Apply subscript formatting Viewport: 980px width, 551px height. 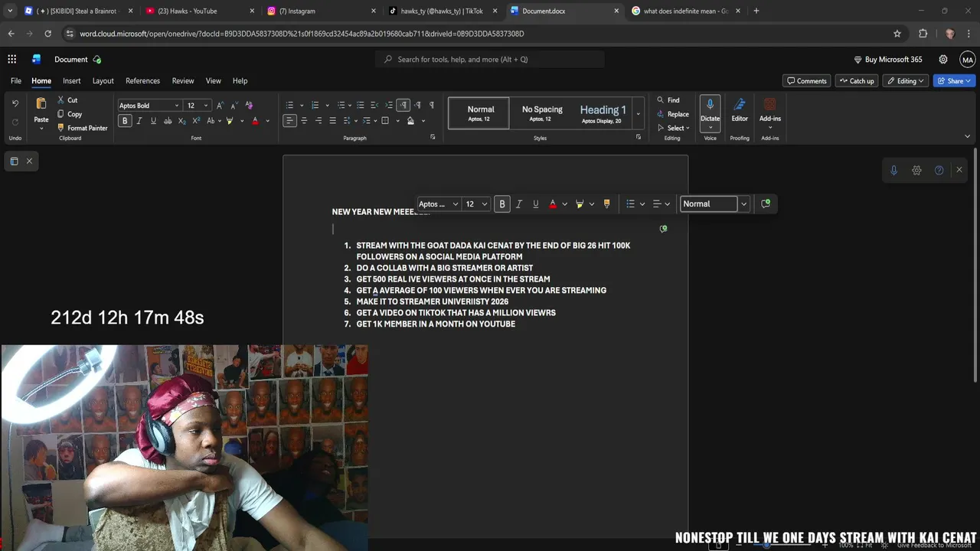pos(181,121)
